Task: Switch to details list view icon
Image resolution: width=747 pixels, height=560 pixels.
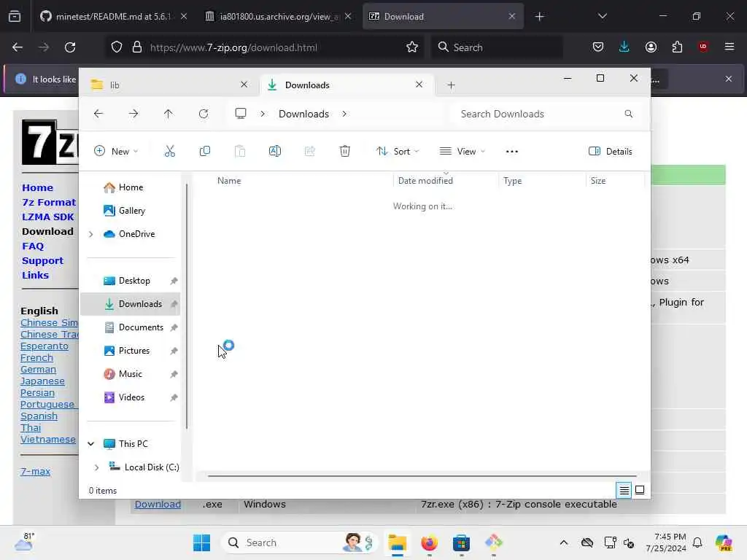Action: point(624,490)
